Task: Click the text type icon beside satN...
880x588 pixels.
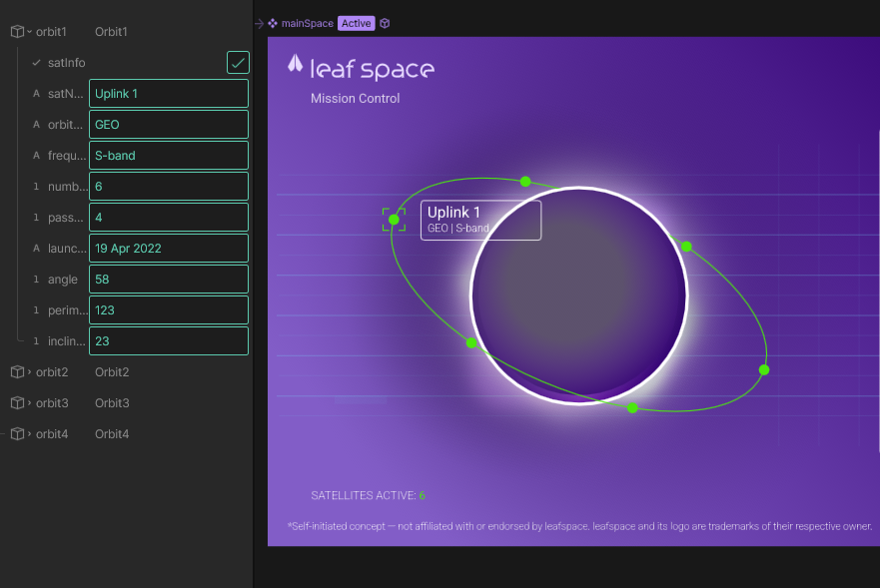Action: tap(37, 93)
